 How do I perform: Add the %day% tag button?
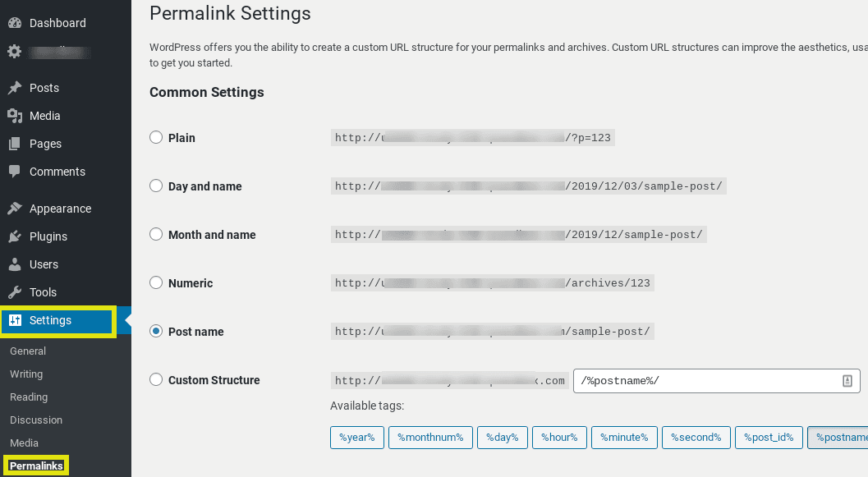coord(503,437)
